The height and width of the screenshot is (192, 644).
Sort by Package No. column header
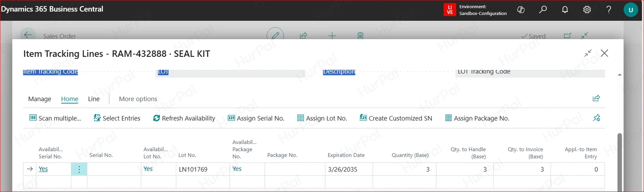pos(282,155)
